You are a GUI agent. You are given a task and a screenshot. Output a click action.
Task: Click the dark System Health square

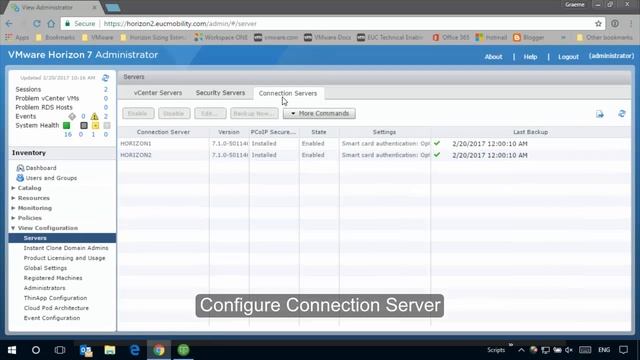click(84, 125)
